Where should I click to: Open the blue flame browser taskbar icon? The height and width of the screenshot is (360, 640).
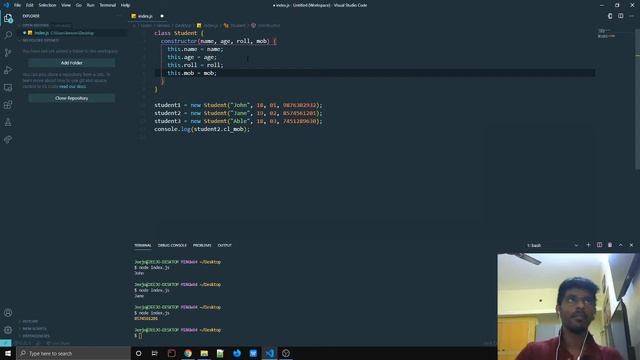point(237,353)
